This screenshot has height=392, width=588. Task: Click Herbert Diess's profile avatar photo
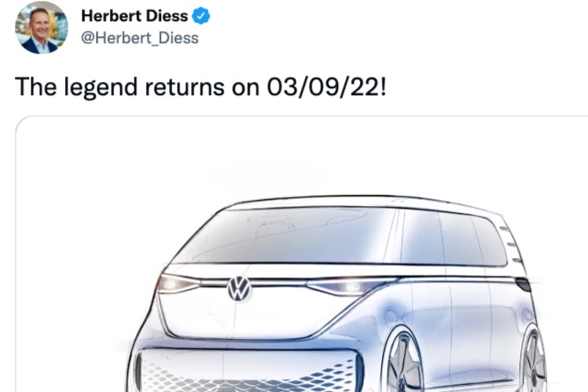(x=41, y=26)
